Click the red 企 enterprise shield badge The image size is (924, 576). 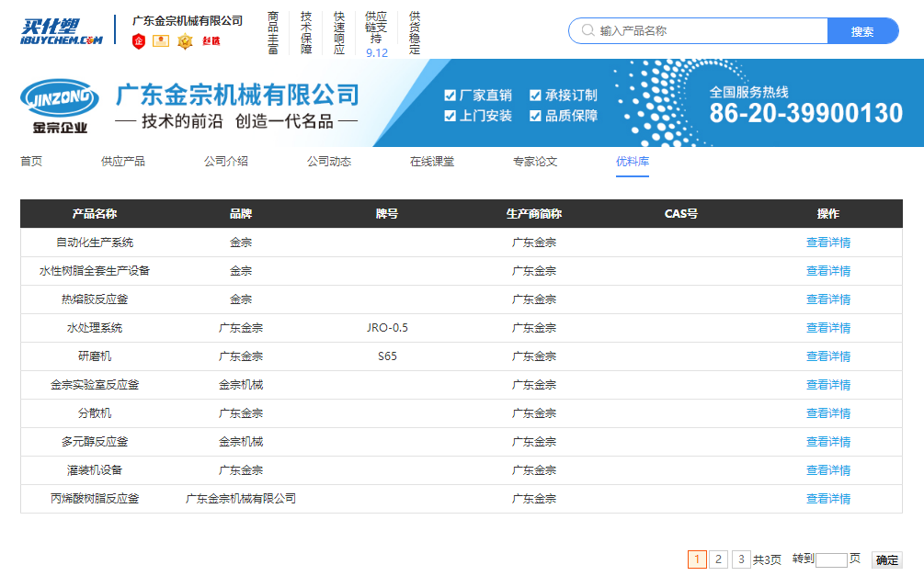point(139,40)
